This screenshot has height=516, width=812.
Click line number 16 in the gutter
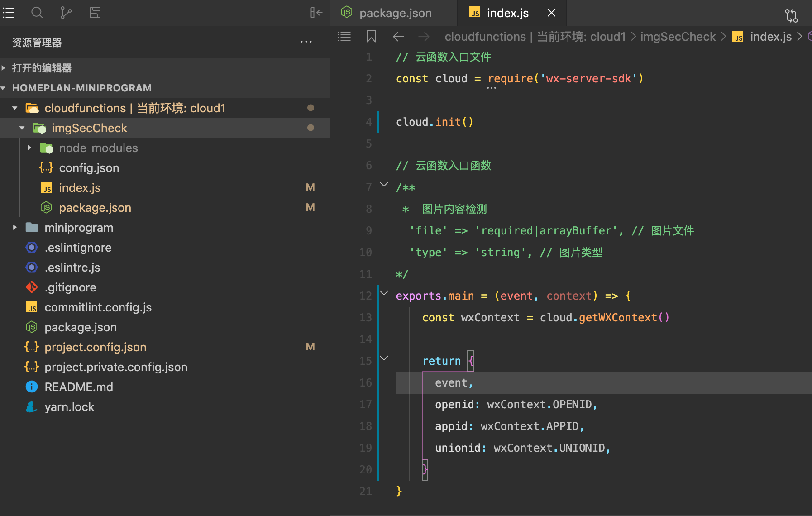pos(366,383)
